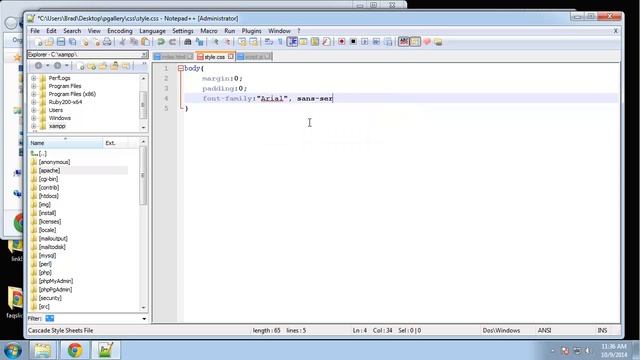Start macro recording with red dot

(x=342, y=42)
